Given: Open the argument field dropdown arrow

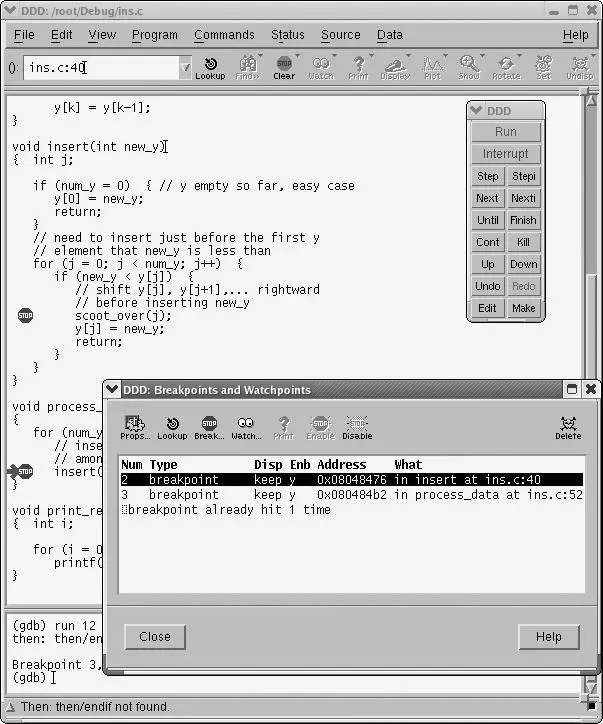Looking at the screenshot, I should point(185,68).
